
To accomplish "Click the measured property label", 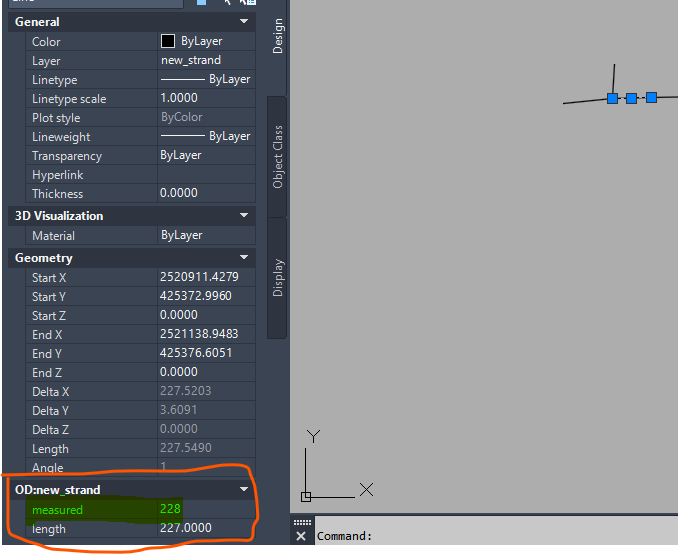I will pyautogui.click(x=57, y=510).
